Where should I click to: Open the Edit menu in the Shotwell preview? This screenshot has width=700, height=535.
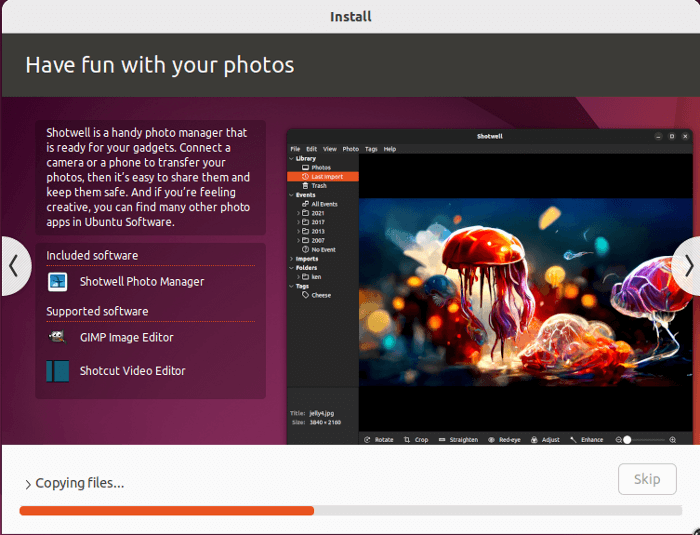[x=312, y=149]
